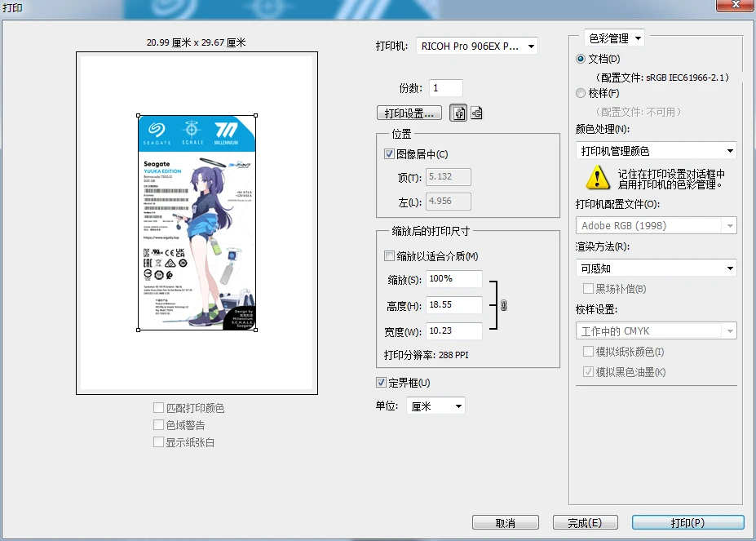Click the 顶(T) field showing 5.132

pos(449,176)
